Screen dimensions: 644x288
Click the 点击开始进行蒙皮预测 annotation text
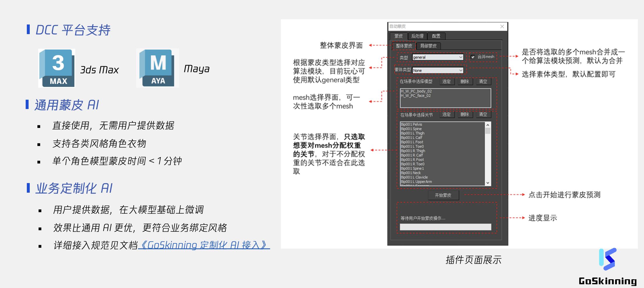(x=564, y=195)
